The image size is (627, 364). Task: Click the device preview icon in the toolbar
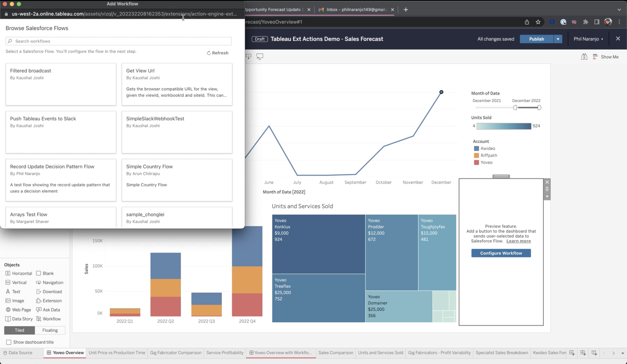[260, 56]
